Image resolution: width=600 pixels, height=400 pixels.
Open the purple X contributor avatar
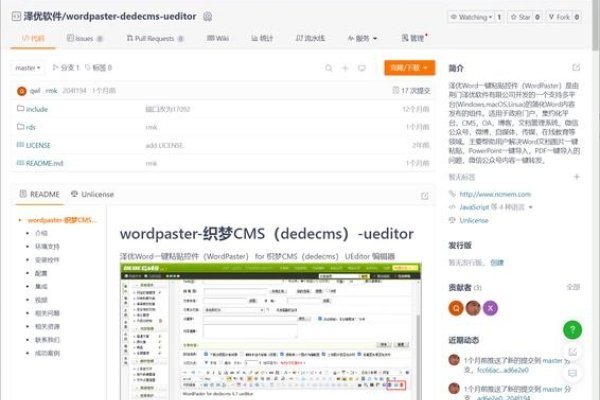[x=490, y=308]
